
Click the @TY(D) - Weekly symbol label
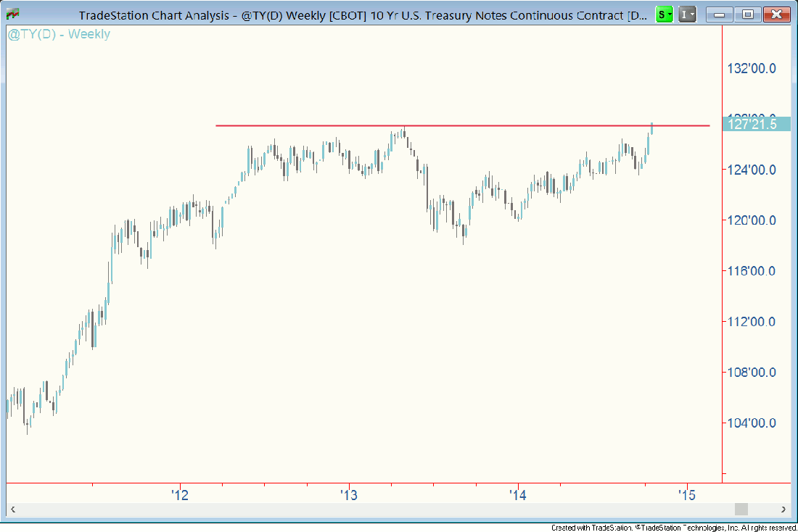click(59, 34)
